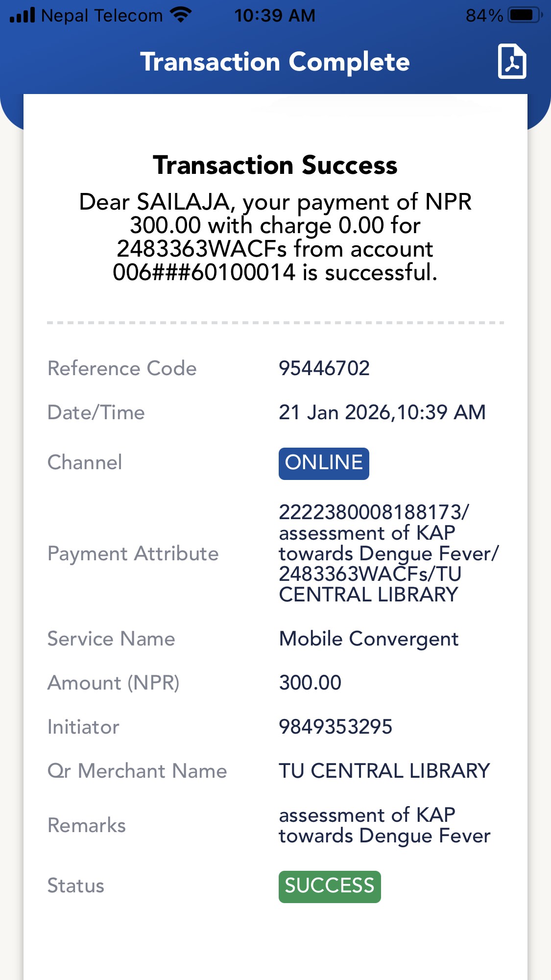Image resolution: width=551 pixels, height=980 pixels.
Task: Tap the Nepal Telecom carrier label
Action: coord(102,16)
